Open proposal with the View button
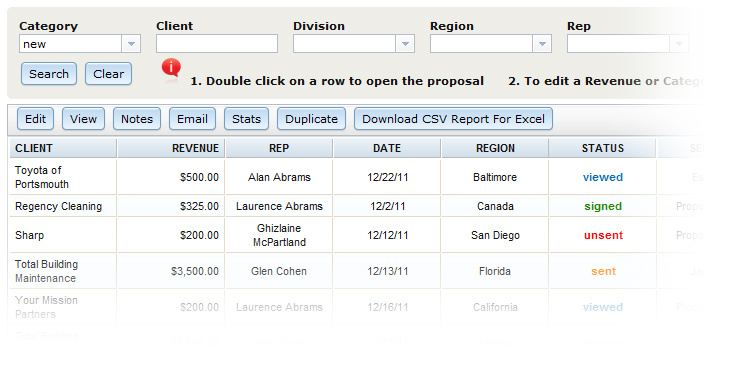Screen dimensions: 740x368 coord(83,119)
